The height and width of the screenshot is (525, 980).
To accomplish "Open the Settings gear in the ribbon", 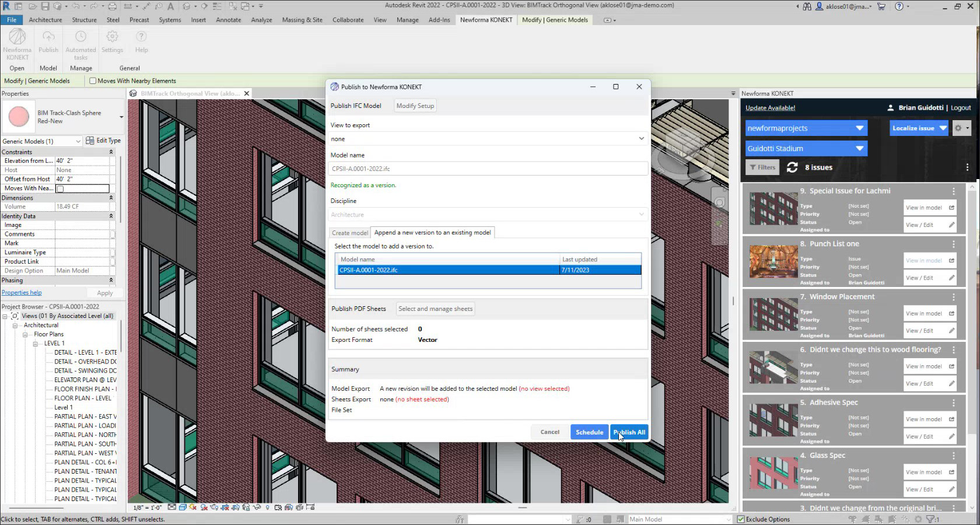I will tap(112, 41).
